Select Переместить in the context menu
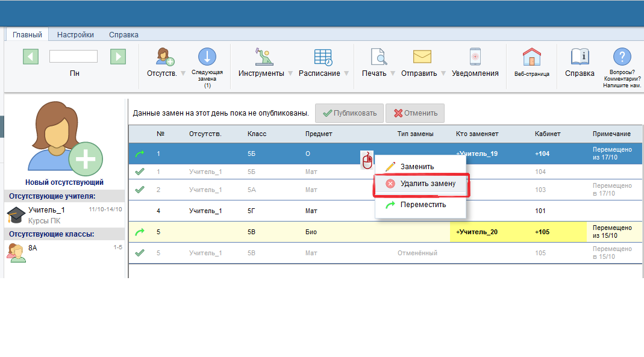The image size is (644, 357). [423, 205]
